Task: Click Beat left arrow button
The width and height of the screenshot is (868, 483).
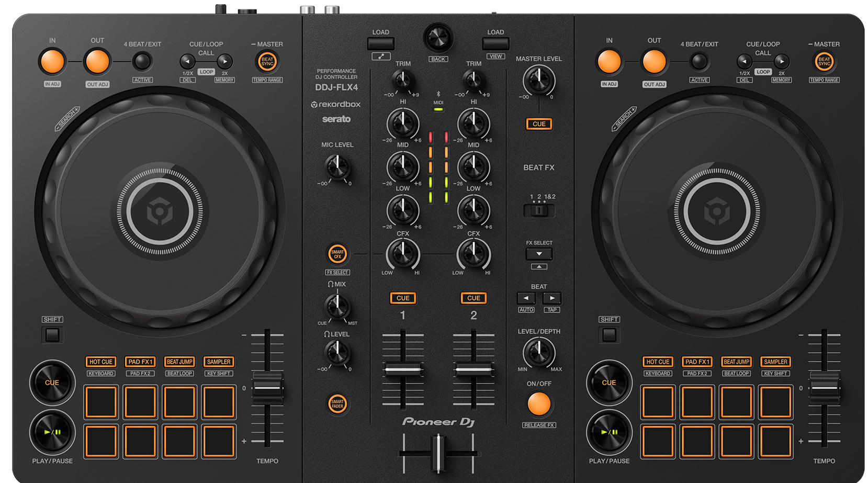Action: pos(526,298)
